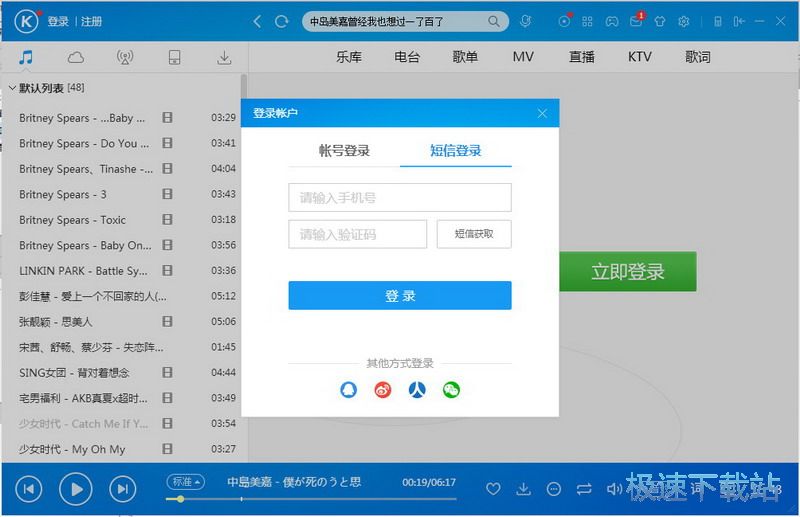Download current song from player bar
This screenshot has width=800, height=517.
pyautogui.click(x=523, y=489)
